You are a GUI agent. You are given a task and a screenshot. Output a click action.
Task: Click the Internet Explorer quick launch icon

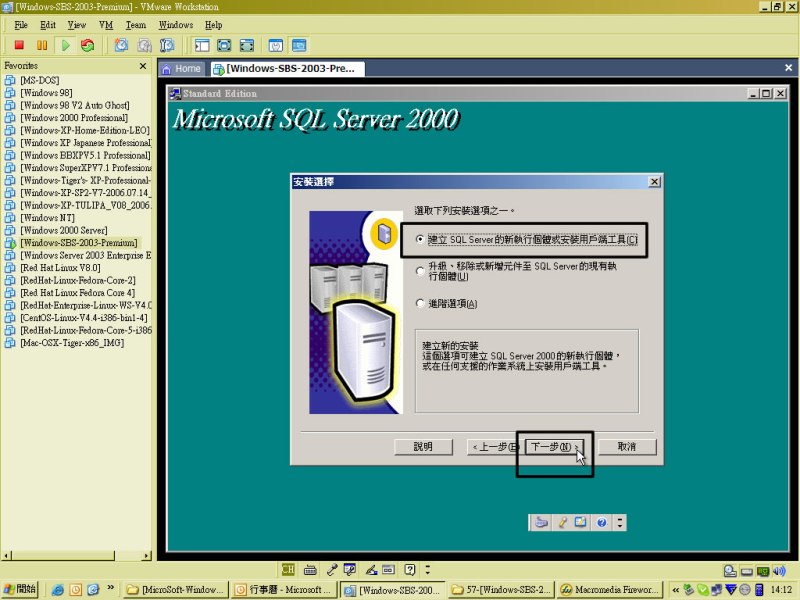pos(58,590)
